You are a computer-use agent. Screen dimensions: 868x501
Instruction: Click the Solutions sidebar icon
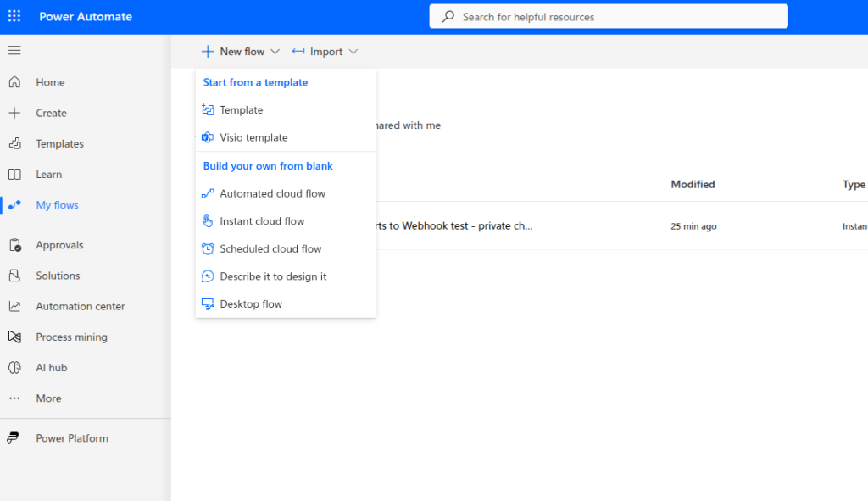14,276
